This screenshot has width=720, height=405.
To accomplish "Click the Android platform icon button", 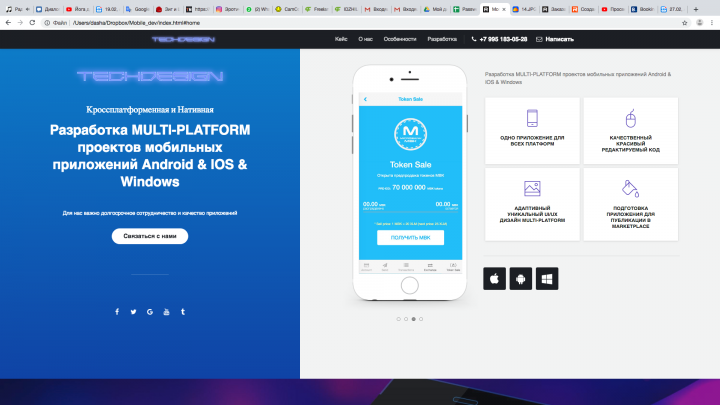I will pos(521,279).
